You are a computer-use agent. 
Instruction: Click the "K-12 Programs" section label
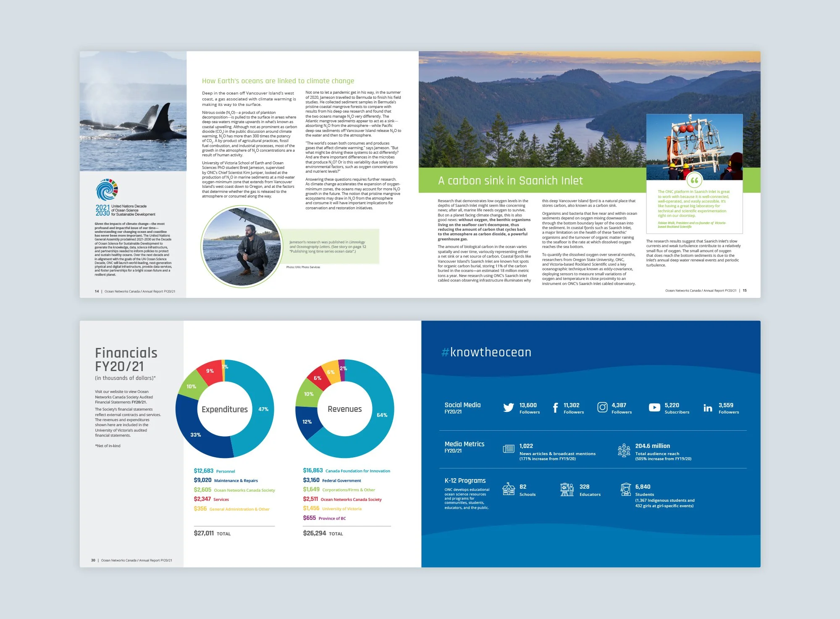point(465,481)
